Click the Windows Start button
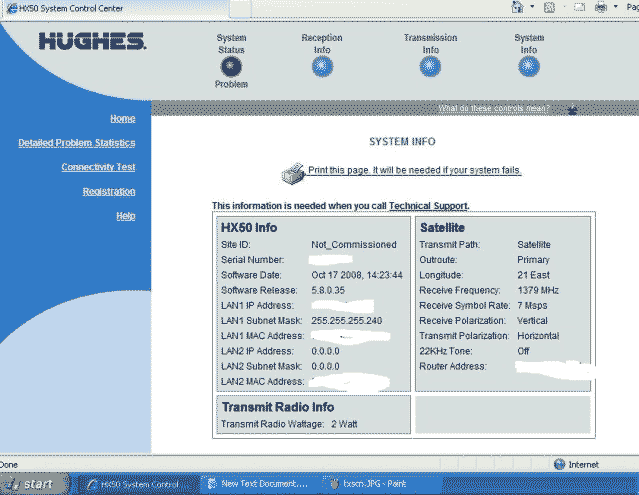The height and width of the screenshot is (495, 639). point(32,484)
